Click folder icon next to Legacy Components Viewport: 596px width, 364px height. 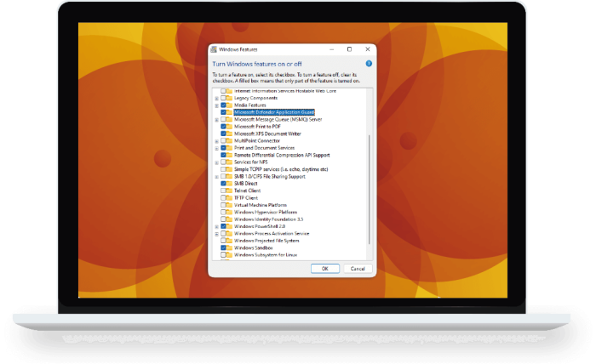click(x=230, y=98)
